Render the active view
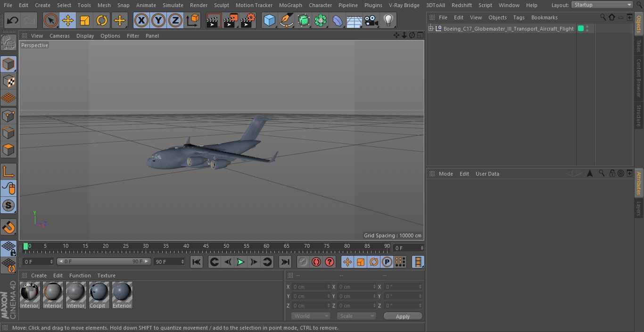The image size is (644, 332). pos(214,20)
